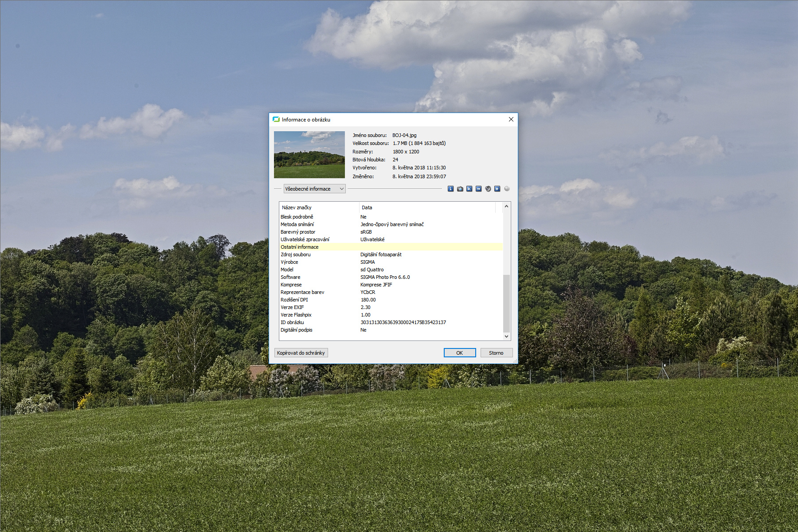Click the scrollbar down arrow in the list
Image resolution: width=798 pixels, height=532 pixels.
[x=506, y=336]
